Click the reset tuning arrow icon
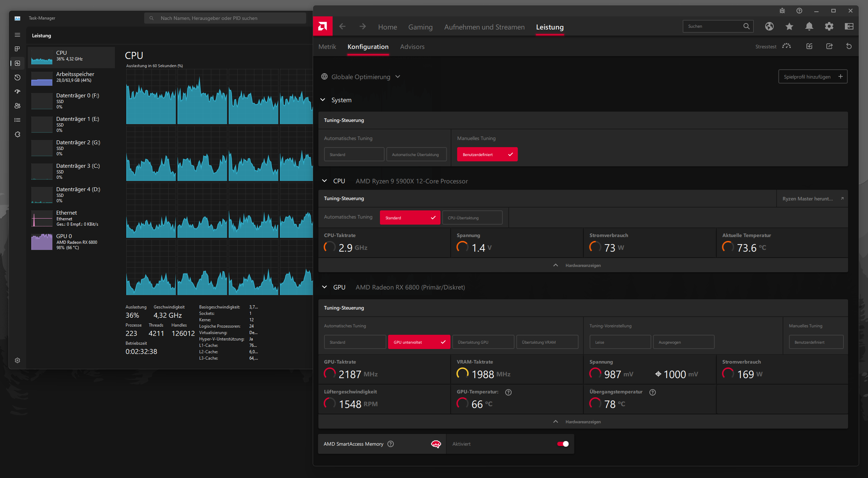Viewport: 868px width, 478px height. coord(849,46)
